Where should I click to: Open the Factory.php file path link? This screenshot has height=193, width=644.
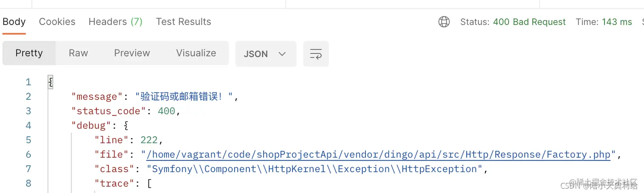(379, 154)
